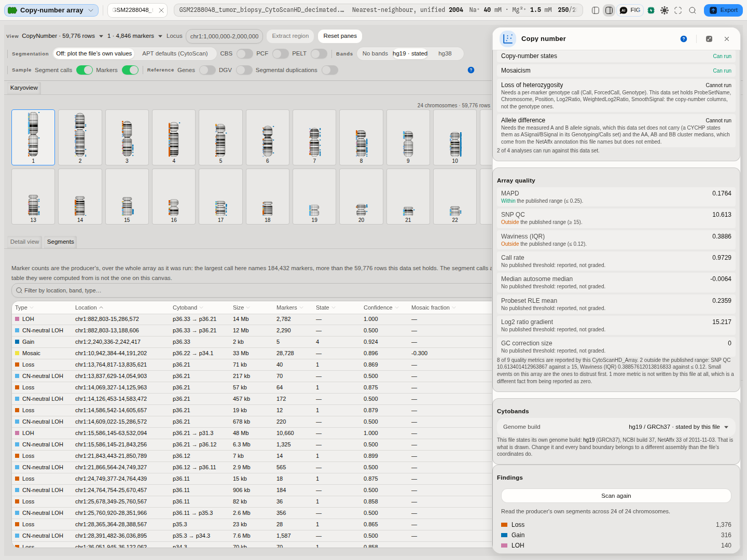Screen dimensions: 747x560
Task: Enter fullscreen with the frame icon
Action: [x=678, y=10]
